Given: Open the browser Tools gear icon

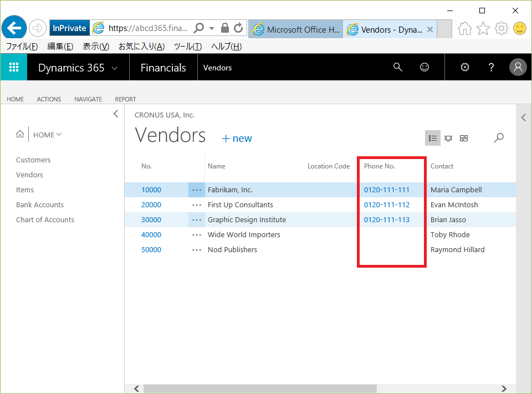Looking at the screenshot, I should click(x=501, y=28).
